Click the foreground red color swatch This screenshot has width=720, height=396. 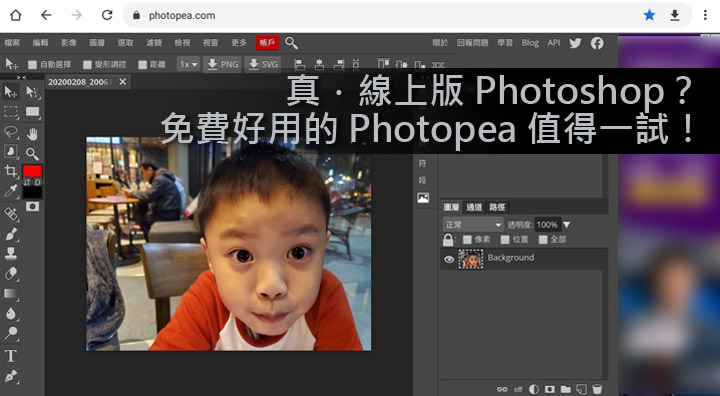32,171
